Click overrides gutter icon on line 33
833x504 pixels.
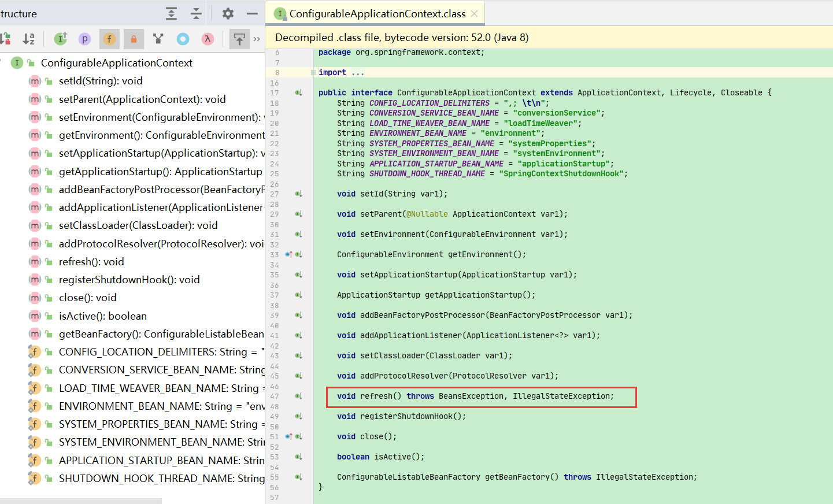coord(288,254)
